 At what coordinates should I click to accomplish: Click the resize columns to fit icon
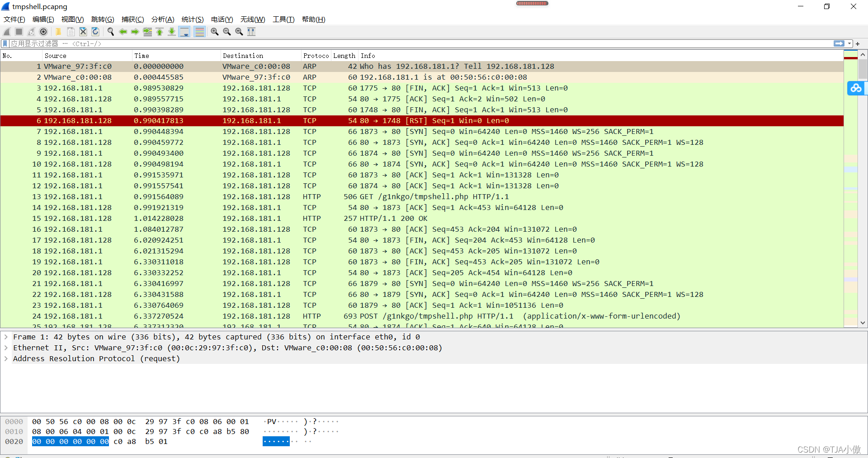pos(251,32)
